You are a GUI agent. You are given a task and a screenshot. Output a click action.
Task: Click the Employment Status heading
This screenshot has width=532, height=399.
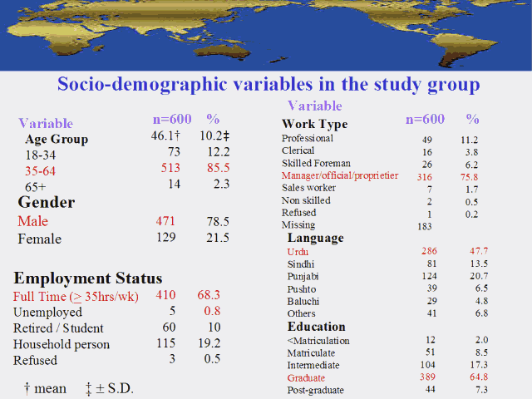(x=87, y=278)
